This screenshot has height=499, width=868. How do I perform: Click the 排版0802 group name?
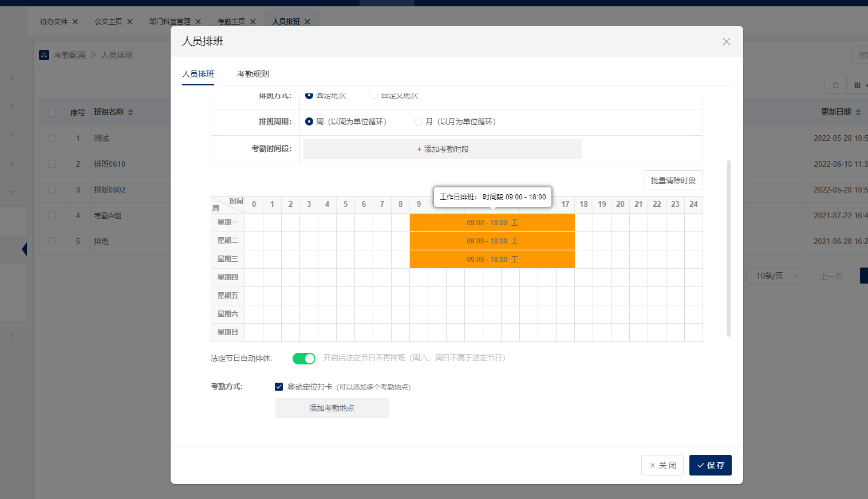pos(109,190)
